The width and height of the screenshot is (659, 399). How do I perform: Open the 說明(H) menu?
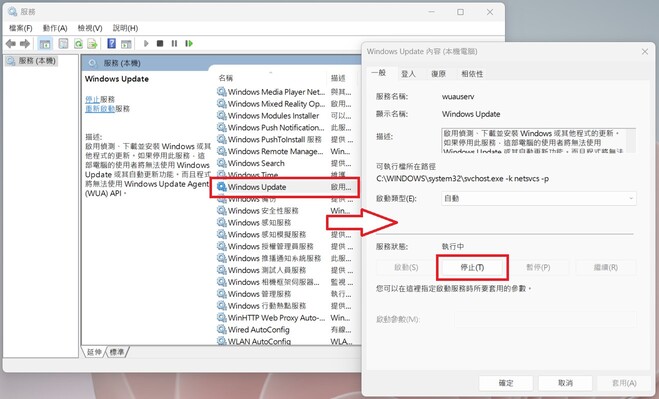tap(125, 28)
